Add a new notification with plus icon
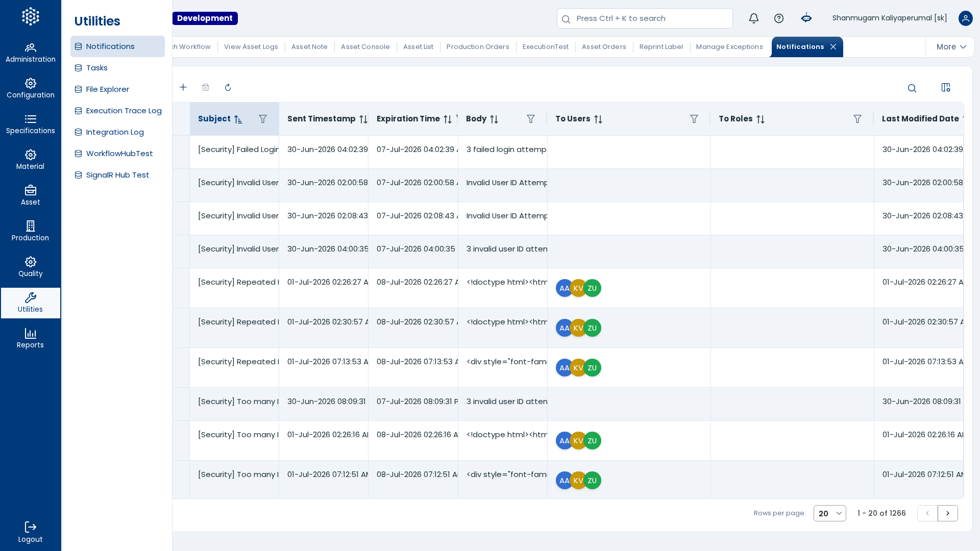This screenshot has width=980, height=551. pyautogui.click(x=183, y=87)
